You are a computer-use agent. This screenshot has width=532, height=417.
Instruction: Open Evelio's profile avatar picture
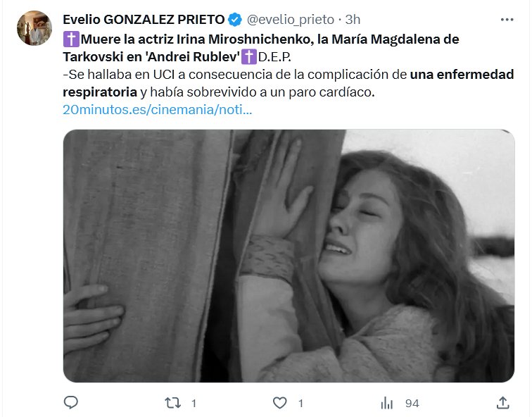coord(34,28)
